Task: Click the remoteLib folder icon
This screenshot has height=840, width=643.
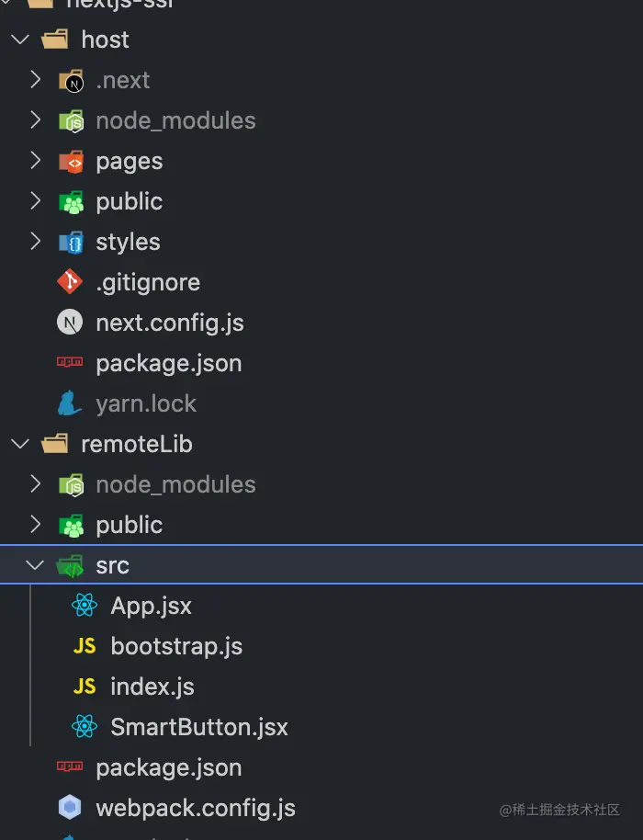Action: pyautogui.click(x=55, y=444)
